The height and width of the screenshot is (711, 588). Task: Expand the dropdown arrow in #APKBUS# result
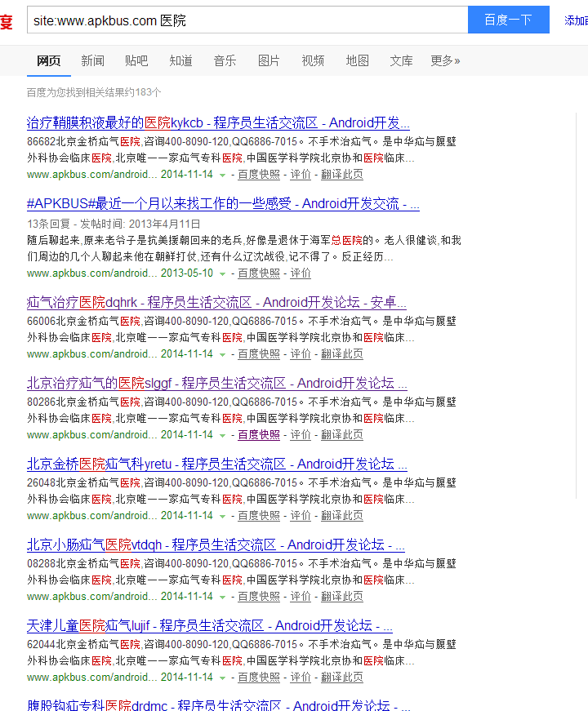click(x=222, y=274)
